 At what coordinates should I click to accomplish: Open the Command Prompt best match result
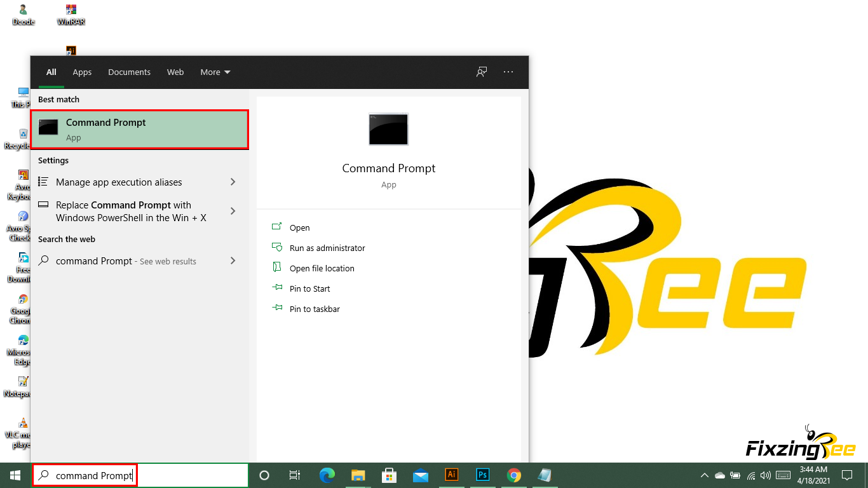click(139, 130)
